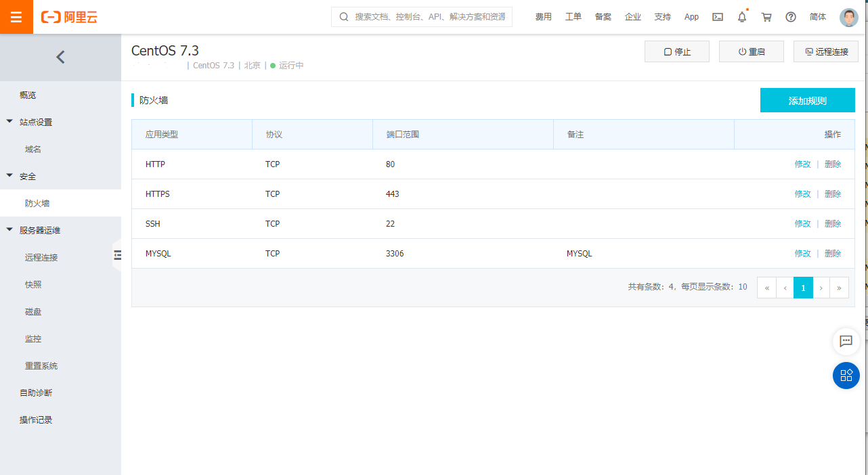Collapse the 安全 sidebar group

click(x=9, y=176)
